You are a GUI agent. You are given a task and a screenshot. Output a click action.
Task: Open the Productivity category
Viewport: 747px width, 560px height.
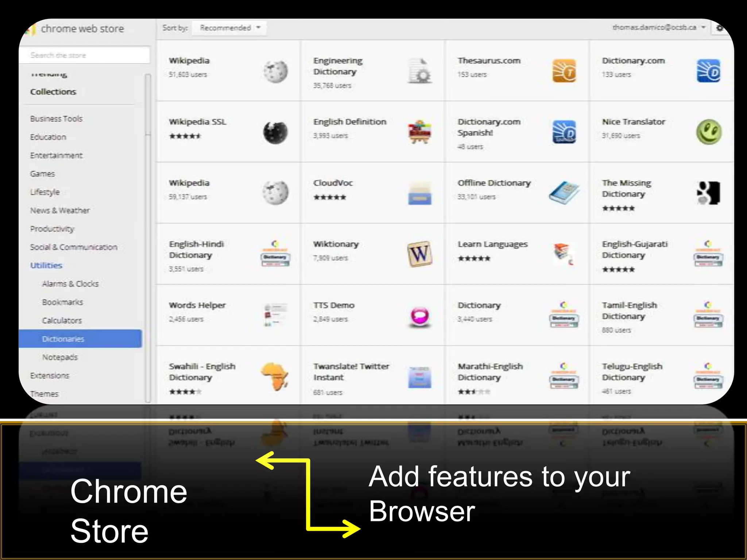click(x=52, y=229)
